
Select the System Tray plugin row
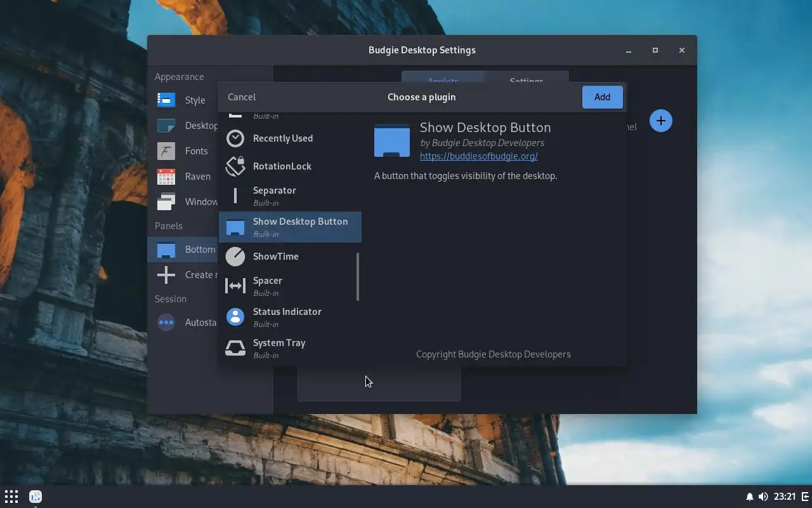click(x=290, y=348)
